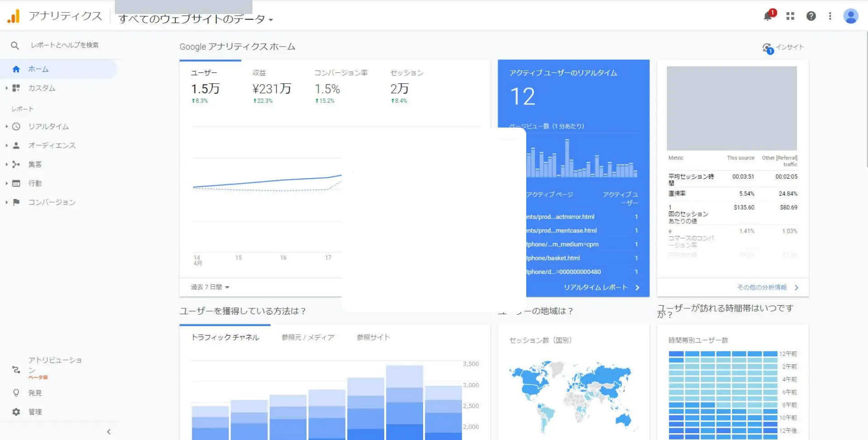
Task: Expand the 行動 section arrow
Action: coord(6,184)
